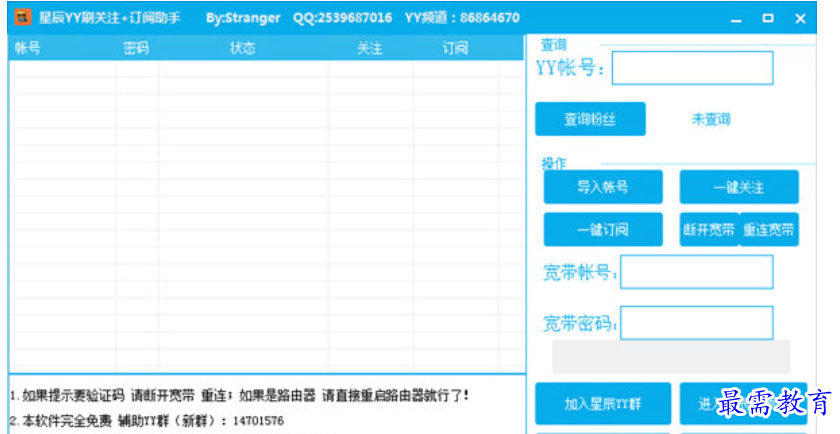This screenshot has height=434, width=840.
Task: Close the 星辰YY window
Action: (800, 18)
